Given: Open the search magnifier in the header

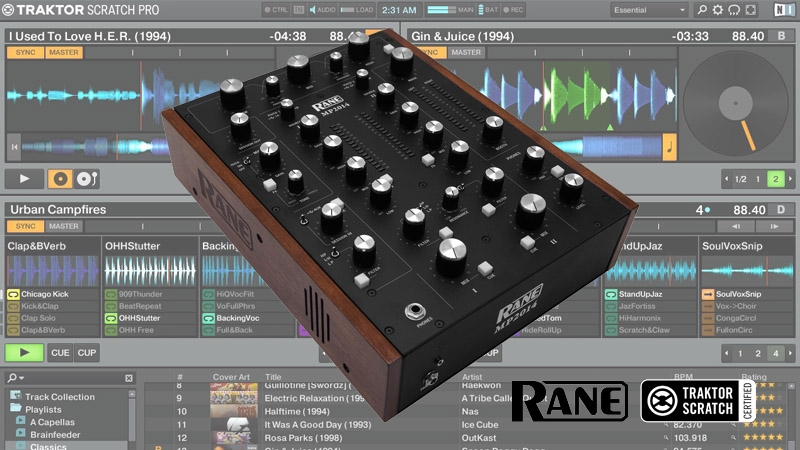Looking at the screenshot, I should pos(702,10).
